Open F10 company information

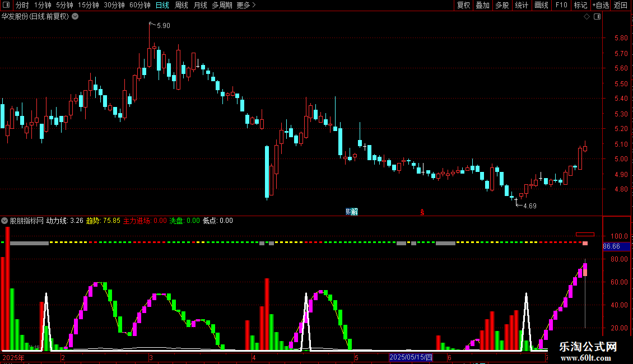click(x=561, y=5)
